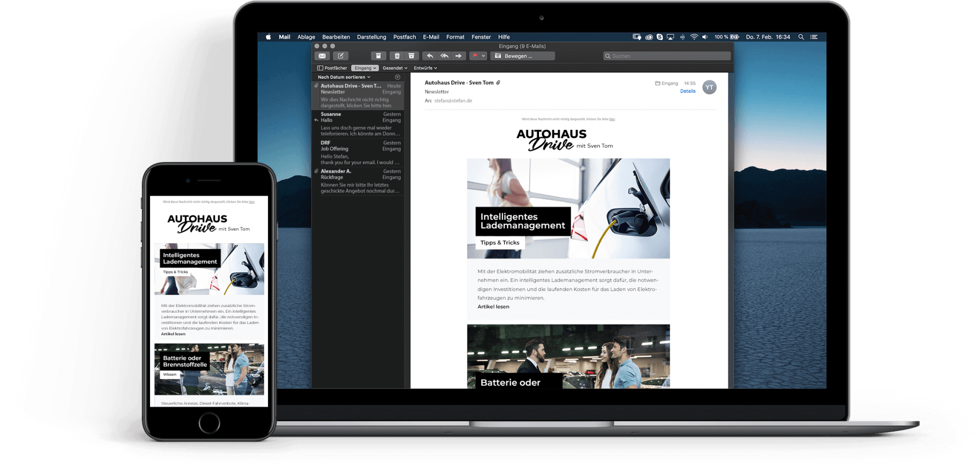Click Artikel lesen in the laptop email
Screen dimensions: 980x469
[493, 307]
